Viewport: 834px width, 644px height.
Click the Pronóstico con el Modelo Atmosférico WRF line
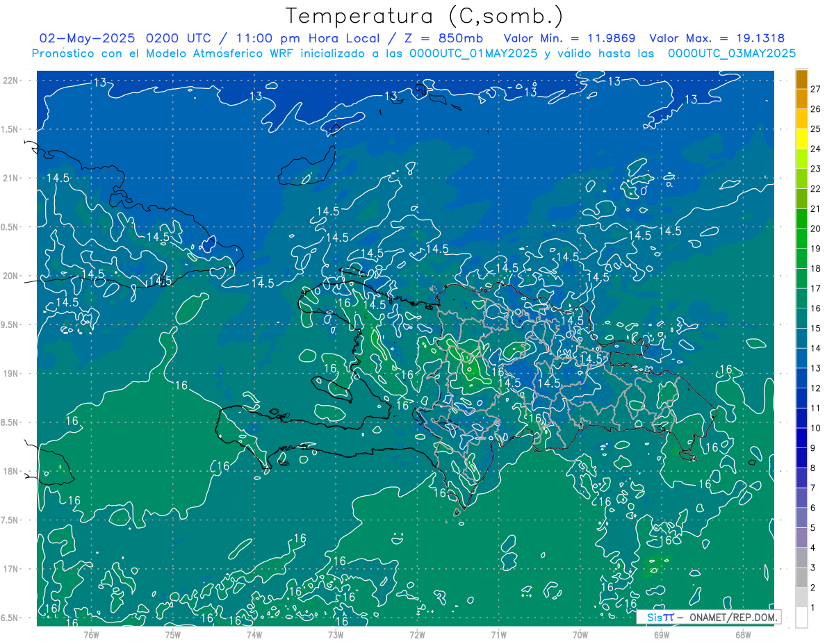click(414, 53)
